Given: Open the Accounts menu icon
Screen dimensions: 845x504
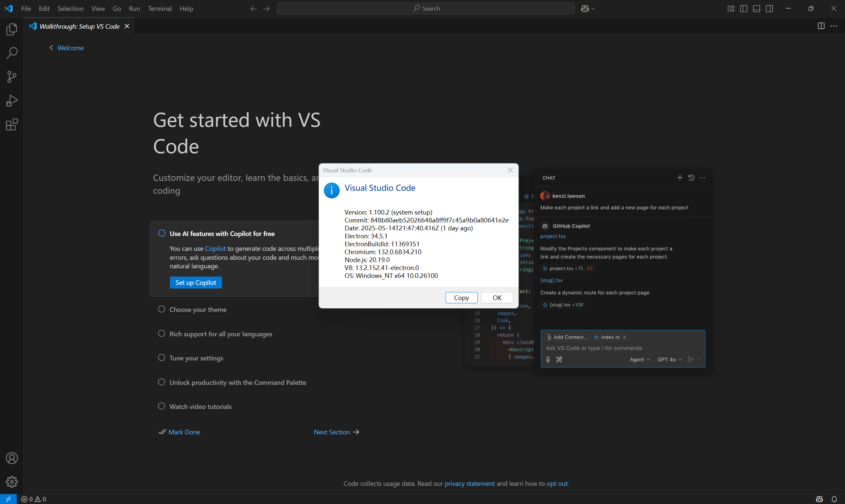Looking at the screenshot, I should pos(12,458).
